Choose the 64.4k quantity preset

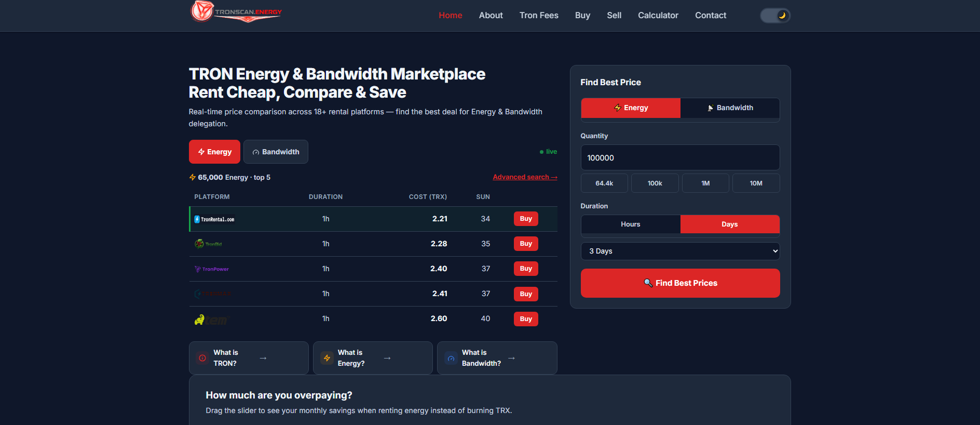[604, 183]
